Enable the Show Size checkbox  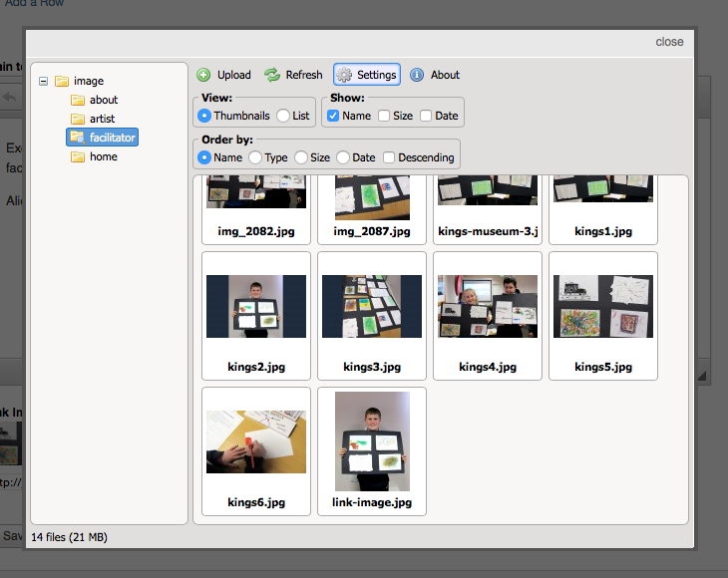(x=384, y=116)
